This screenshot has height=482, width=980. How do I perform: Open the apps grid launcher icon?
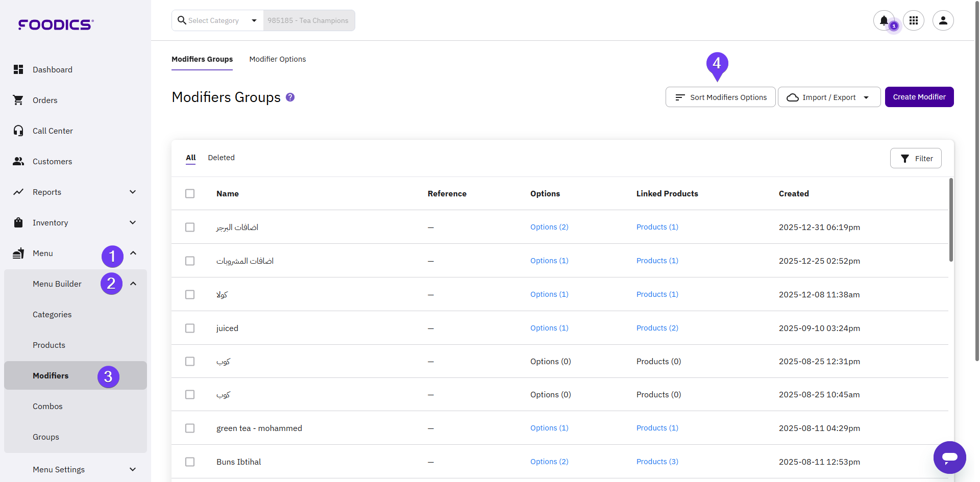click(x=914, y=20)
